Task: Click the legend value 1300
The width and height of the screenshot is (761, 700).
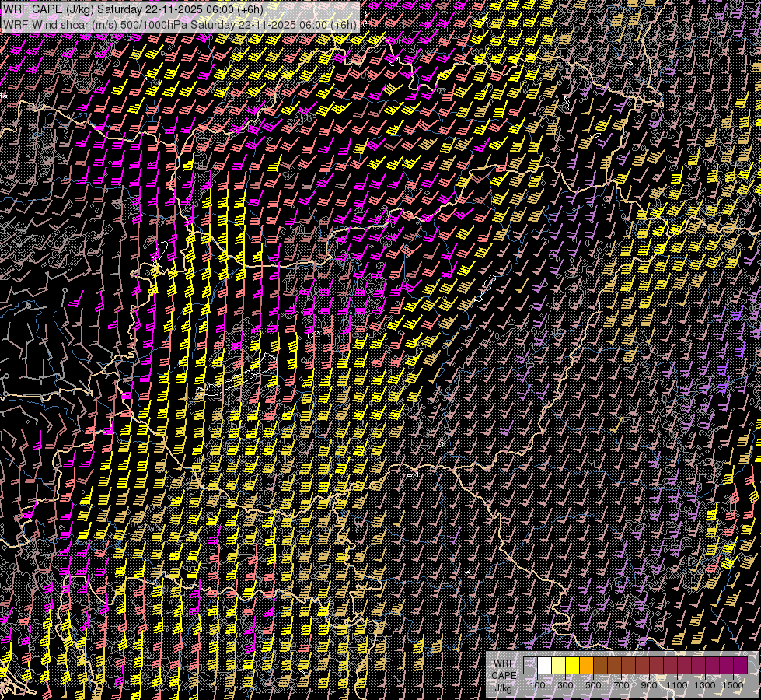Action: (705, 685)
